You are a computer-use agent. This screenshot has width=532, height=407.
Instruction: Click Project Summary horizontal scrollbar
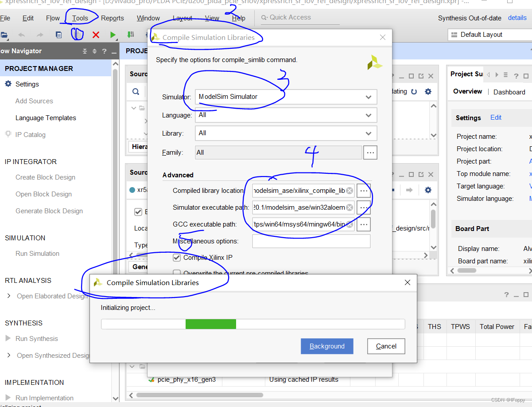[x=467, y=270]
